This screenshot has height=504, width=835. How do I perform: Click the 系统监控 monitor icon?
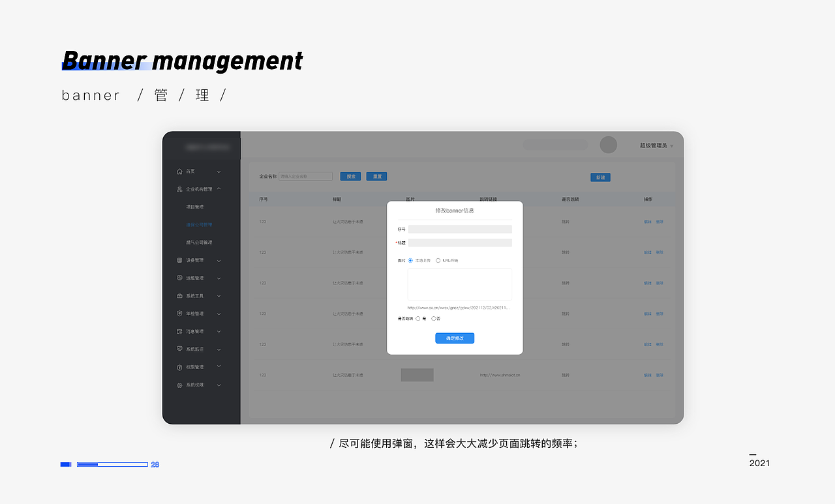(x=179, y=349)
